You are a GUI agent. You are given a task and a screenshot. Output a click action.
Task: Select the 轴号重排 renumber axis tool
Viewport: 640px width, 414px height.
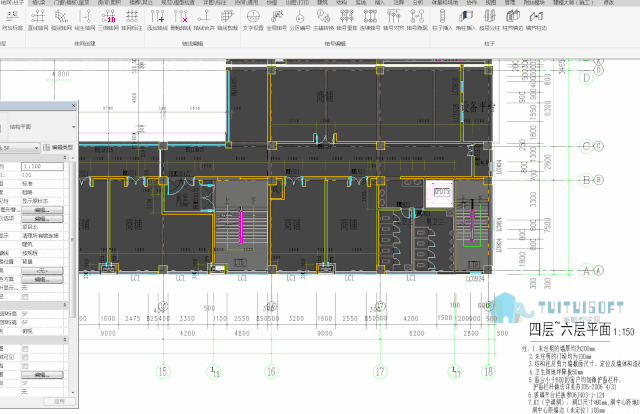[347, 20]
